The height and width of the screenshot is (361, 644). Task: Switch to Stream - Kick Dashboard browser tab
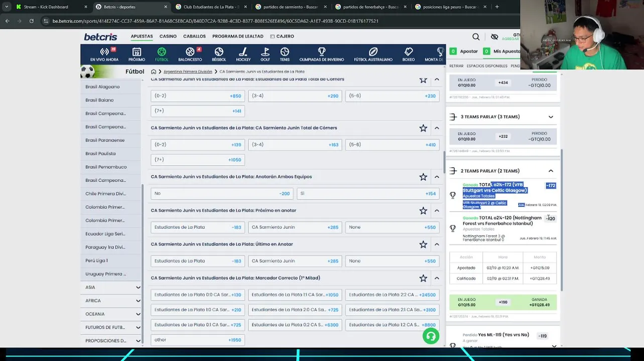52,7
